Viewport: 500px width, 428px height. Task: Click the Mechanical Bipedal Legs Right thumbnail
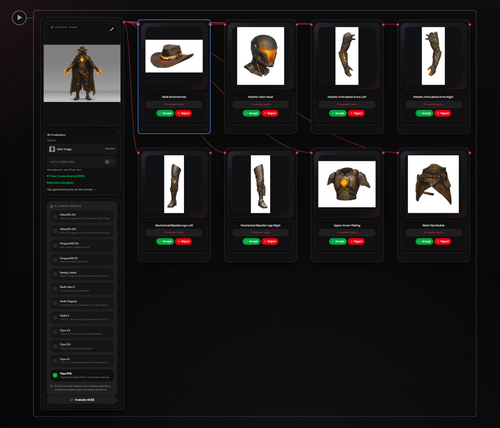tap(260, 184)
